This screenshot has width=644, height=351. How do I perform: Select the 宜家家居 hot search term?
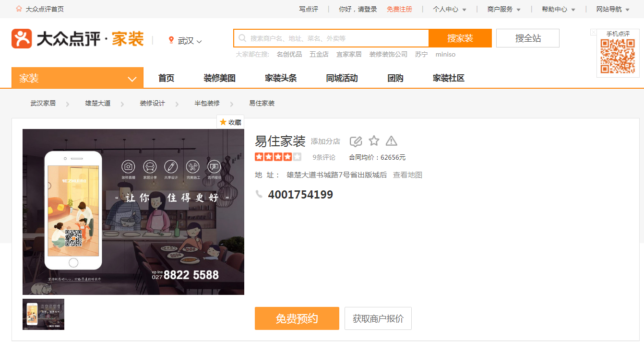pyautogui.click(x=349, y=54)
